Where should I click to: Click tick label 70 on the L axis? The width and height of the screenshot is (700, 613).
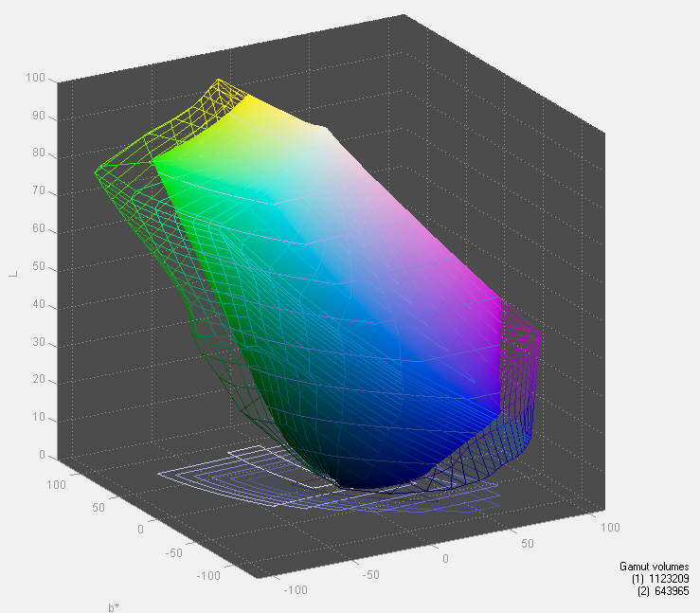pyautogui.click(x=39, y=190)
